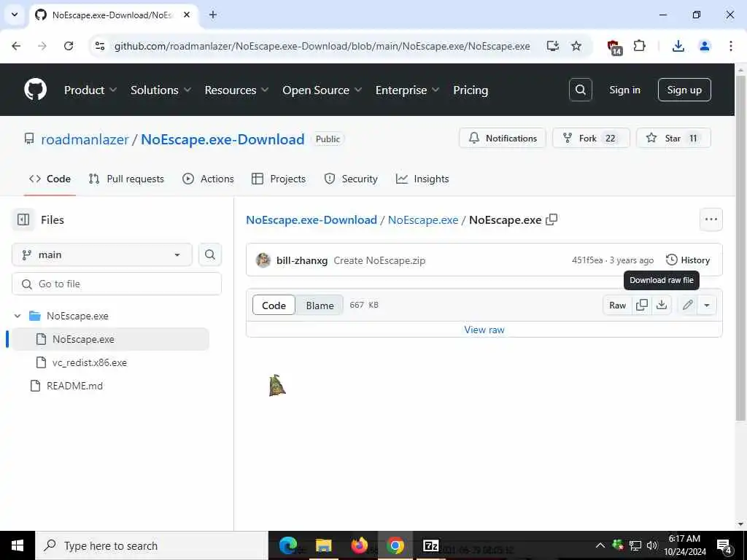Image resolution: width=747 pixels, height=560 pixels.
Task: Collapse the NoEscape.exe folder chevron
Action: [x=18, y=316]
